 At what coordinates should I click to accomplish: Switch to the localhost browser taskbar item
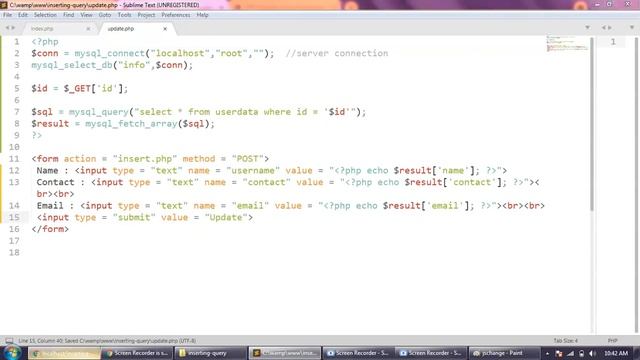(x=64, y=353)
